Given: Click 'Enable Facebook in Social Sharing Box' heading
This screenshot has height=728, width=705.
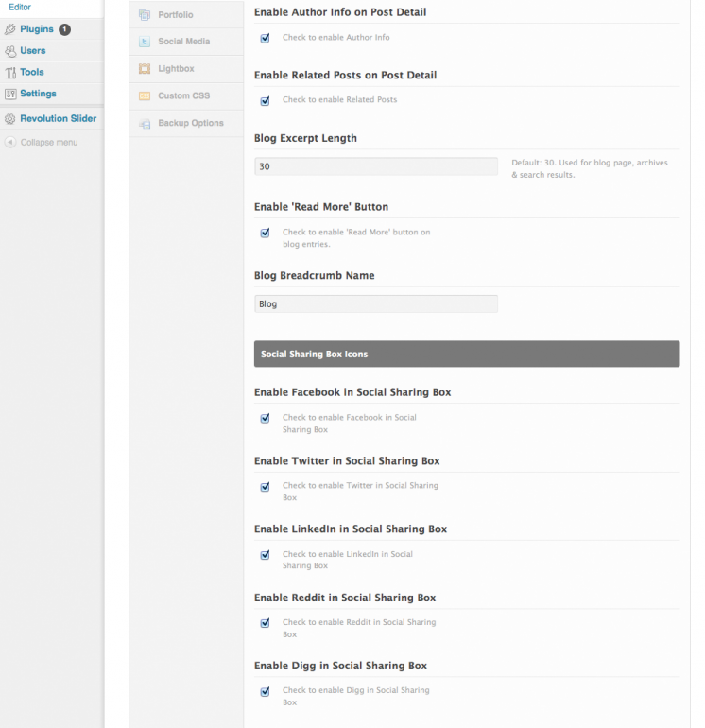Looking at the screenshot, I should click(352, 392).
